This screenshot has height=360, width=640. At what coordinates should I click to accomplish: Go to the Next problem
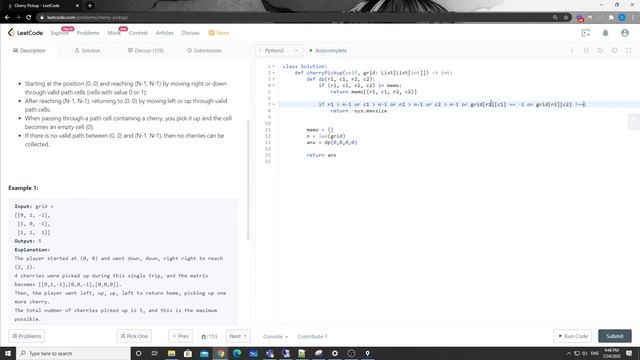(238, 336)
